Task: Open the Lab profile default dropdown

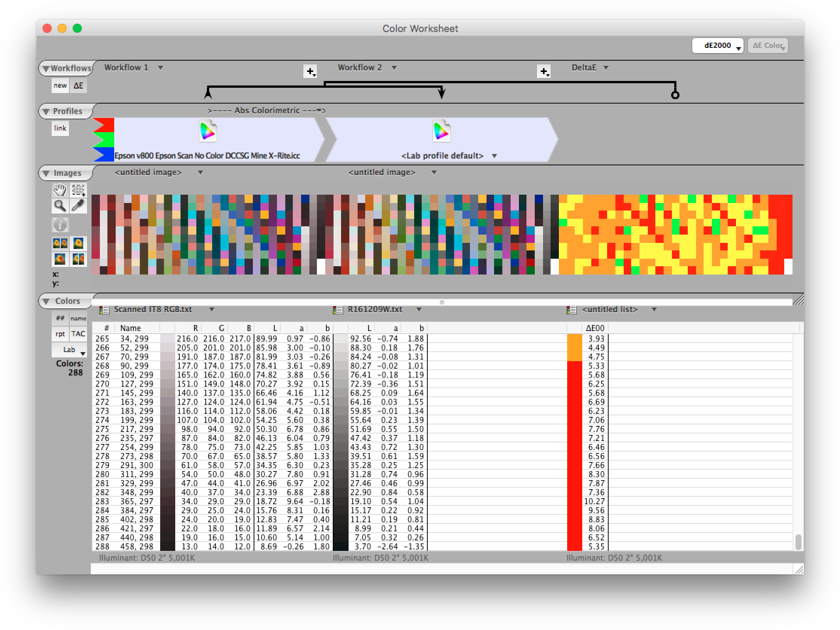Action: [494, 156]
